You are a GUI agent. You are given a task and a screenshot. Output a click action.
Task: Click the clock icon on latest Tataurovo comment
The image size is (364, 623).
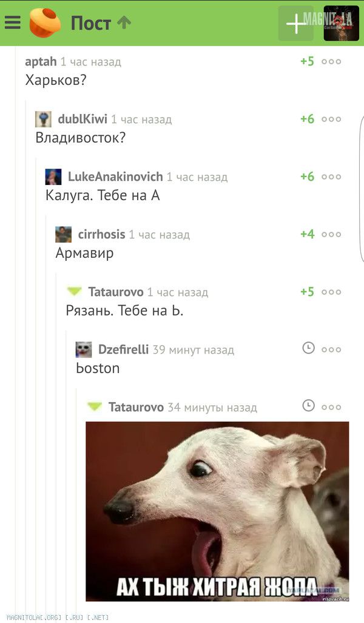(308, 406)
